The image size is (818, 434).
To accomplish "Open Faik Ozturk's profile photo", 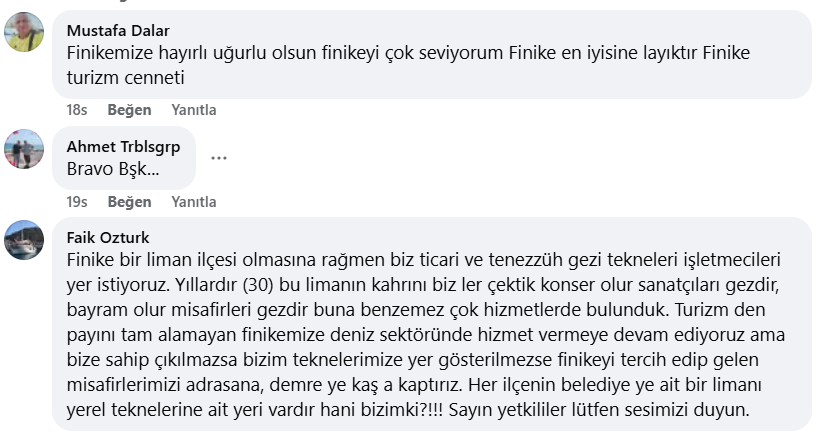I will pos(25,240).
